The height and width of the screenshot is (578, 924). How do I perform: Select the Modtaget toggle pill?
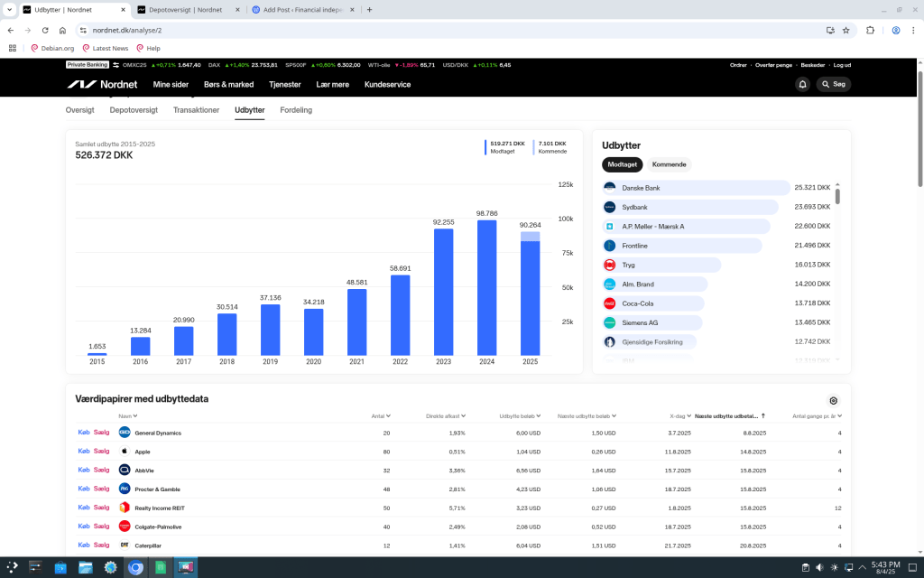point(623,164)
